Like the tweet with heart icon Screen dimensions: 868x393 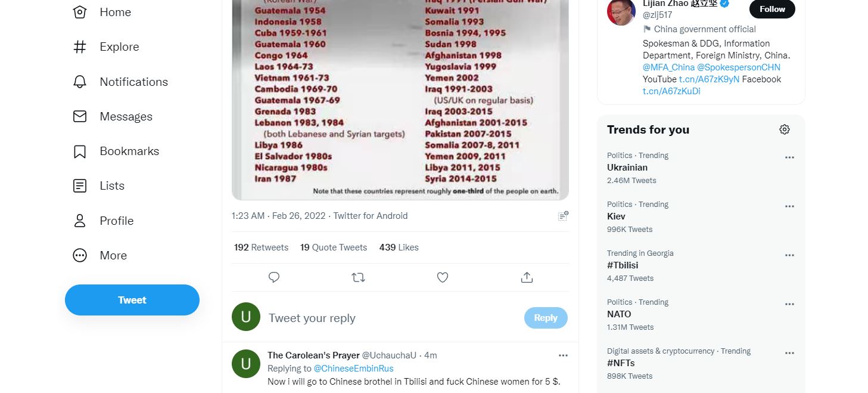tap(442, 277)
